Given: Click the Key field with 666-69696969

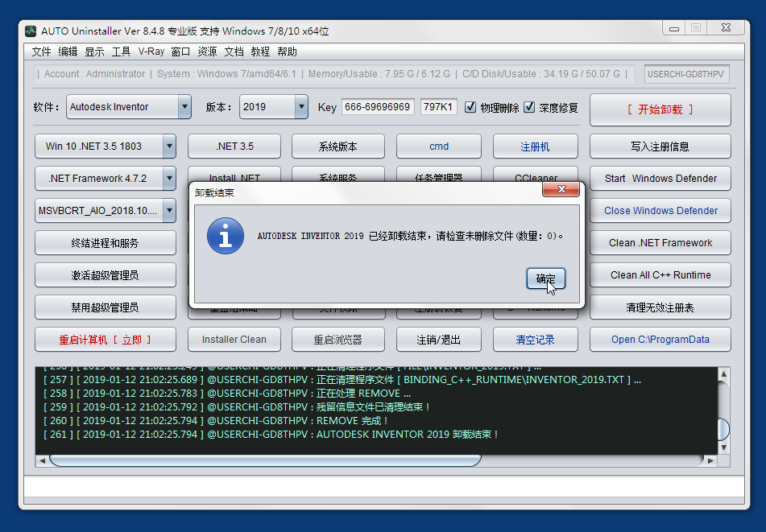Looking at the screenshot, I should coord(378,107).
